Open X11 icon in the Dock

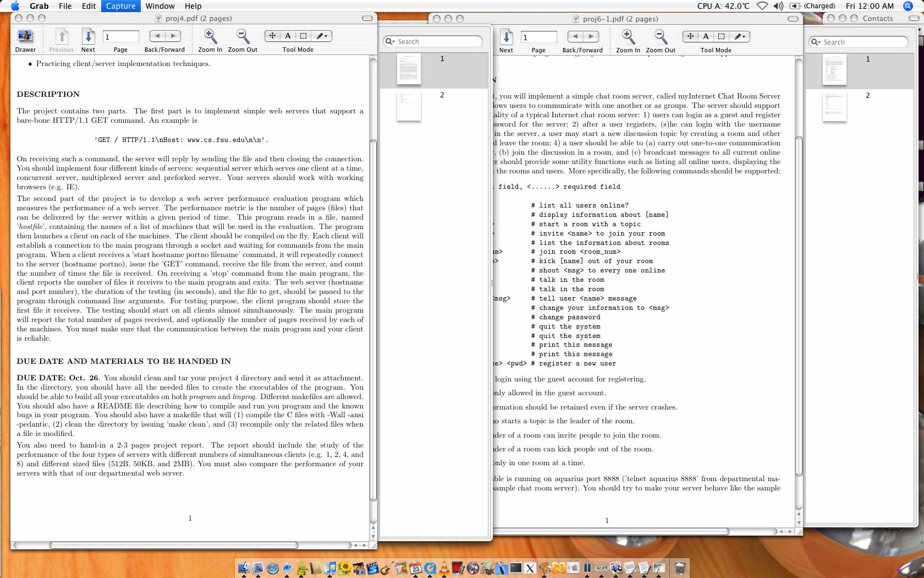(530, 568)
